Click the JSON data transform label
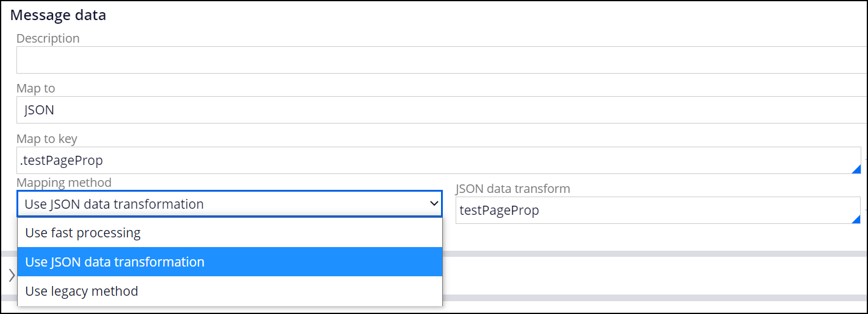Viewport: 868px width, 314px height. pos(513,189)
